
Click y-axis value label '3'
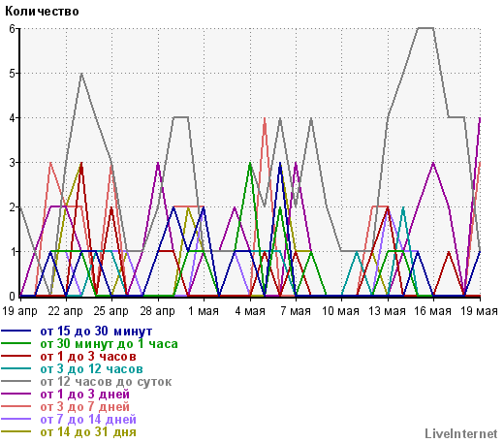[x=13, y=163]
